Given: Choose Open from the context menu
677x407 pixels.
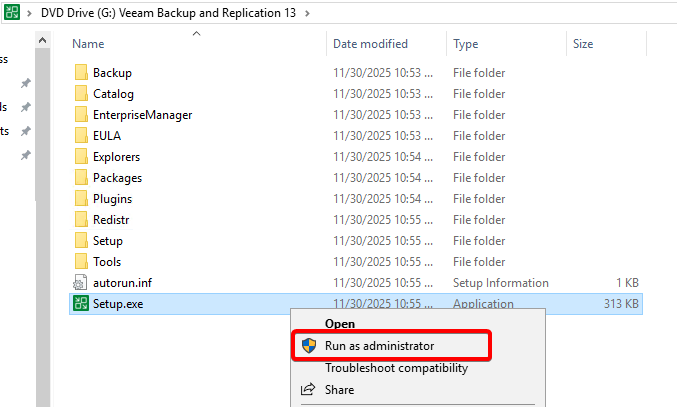Looking at the screenshot, I should (339, 324).
